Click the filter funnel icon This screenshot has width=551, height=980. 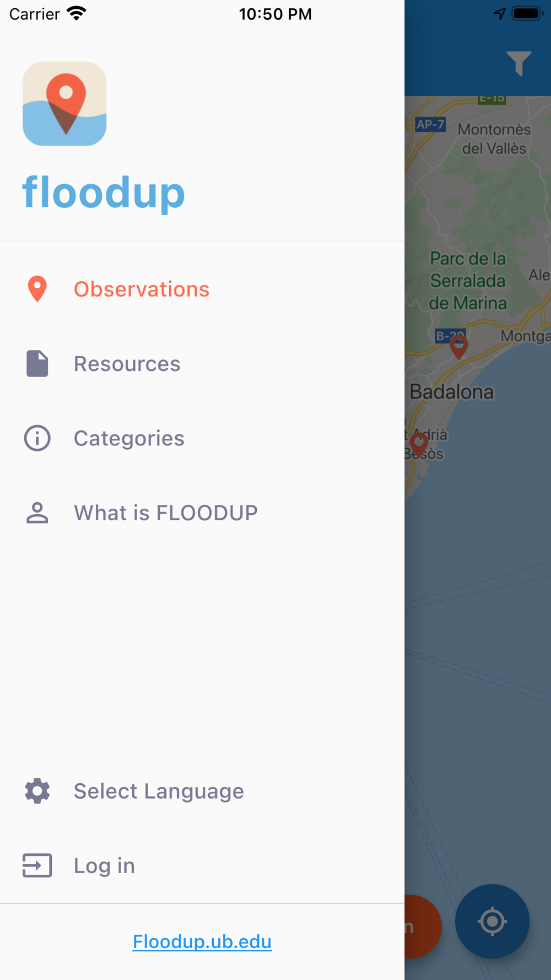(518, 63)
